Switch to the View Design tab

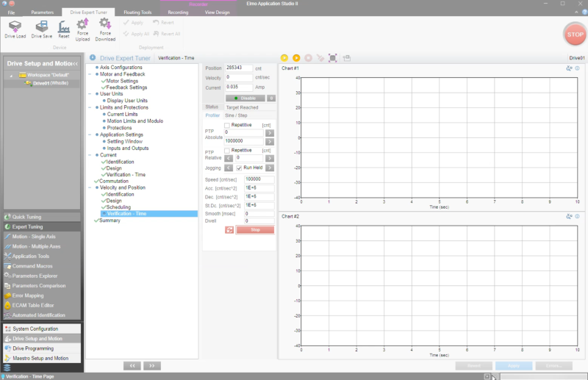[x=217, y=12]
